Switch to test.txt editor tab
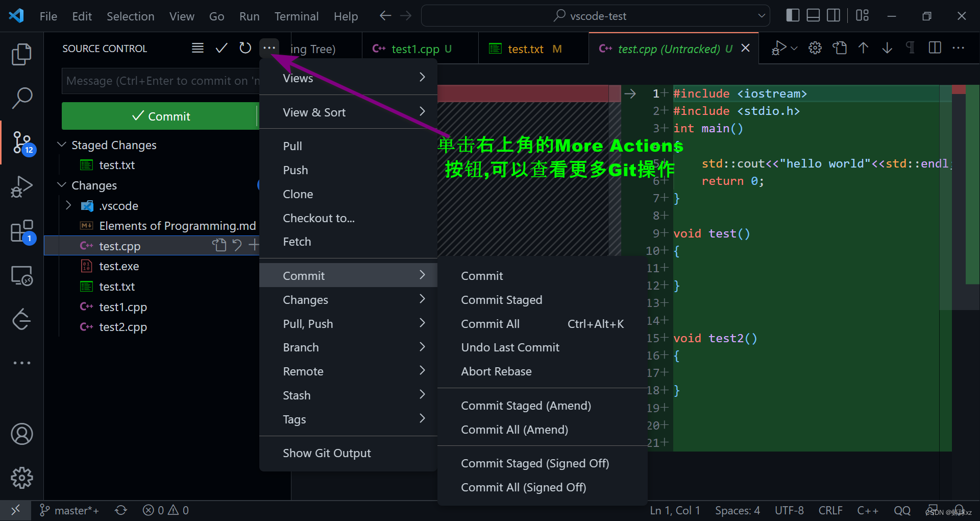Image resolution: width=980 pixels, height=521 pixels. click(533, 49)
